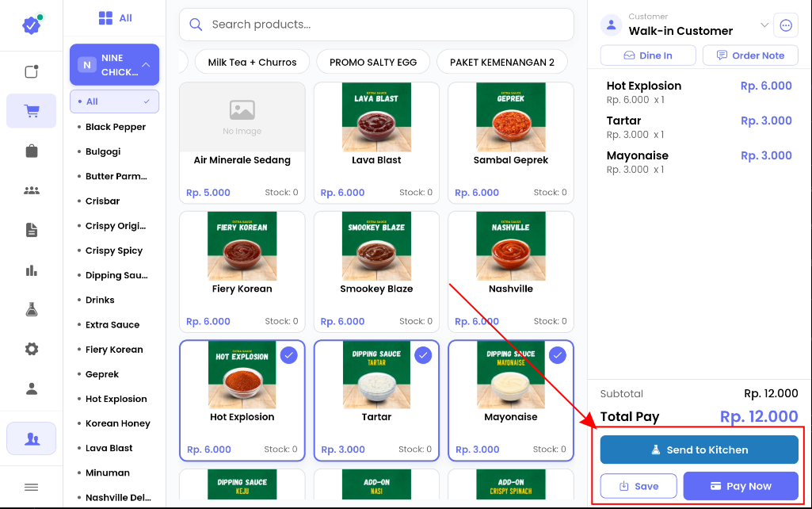Open the customers group sidebar icon

(32, 190)
